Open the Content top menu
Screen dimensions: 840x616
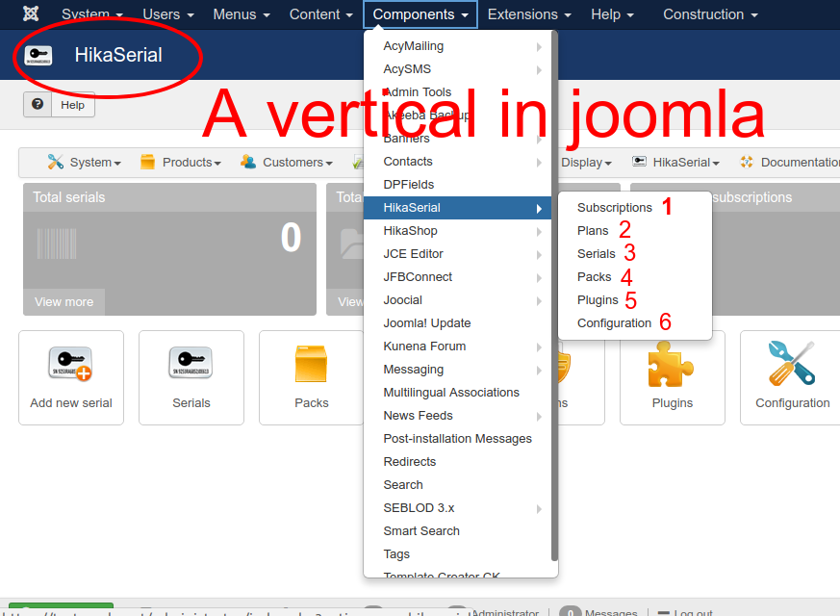point(320,14)
